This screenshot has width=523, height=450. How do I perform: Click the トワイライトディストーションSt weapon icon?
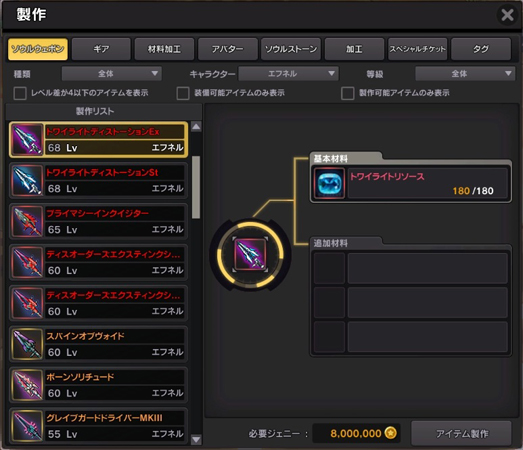point(27,180)
